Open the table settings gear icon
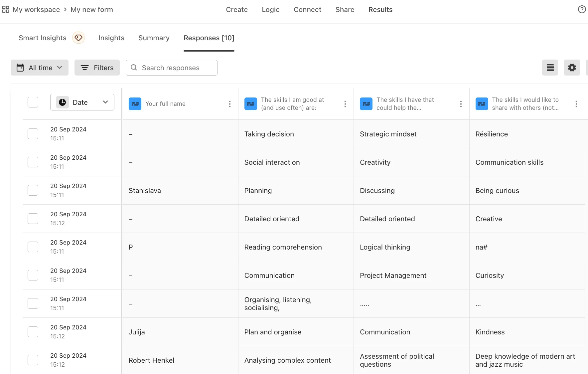 (572, 68)
